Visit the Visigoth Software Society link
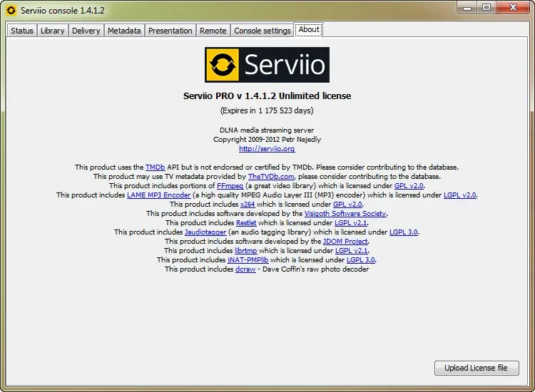 tap(345, 213)
